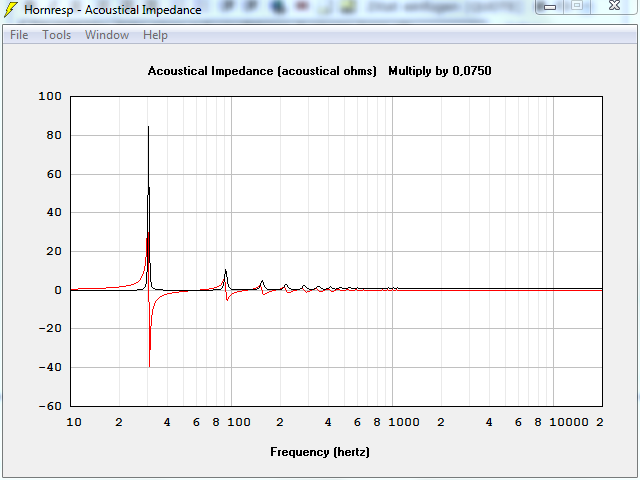This screenshot has width=640, height=480.
Task: Click the x-axis label 10000
Action: point(569,422)
